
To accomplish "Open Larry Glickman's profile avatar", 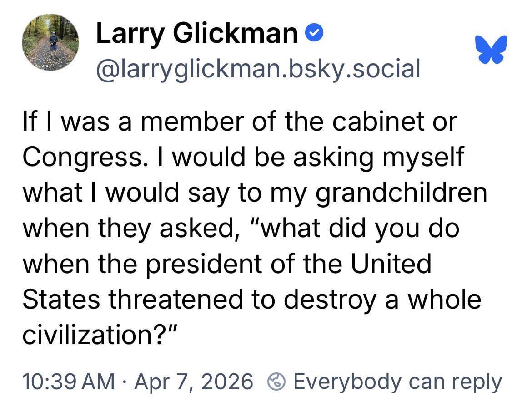I will [x=50, y=42].
